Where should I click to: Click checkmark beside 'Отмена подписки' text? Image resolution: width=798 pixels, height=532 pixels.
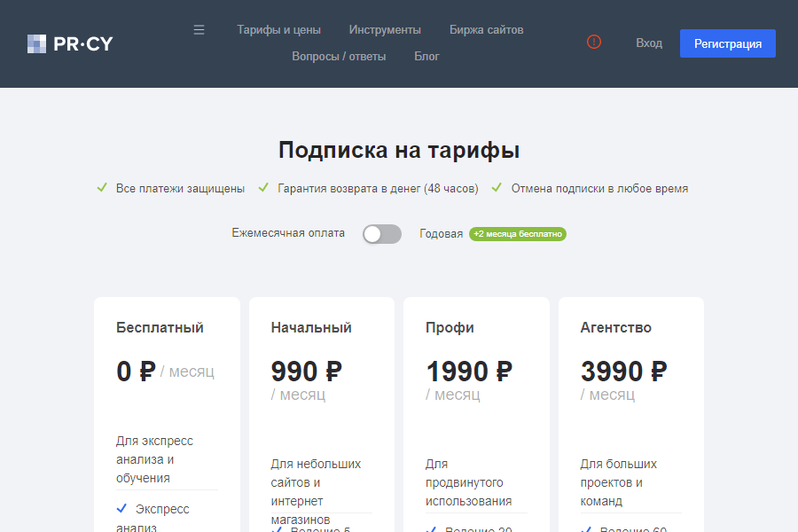click(x=497, y=188)
